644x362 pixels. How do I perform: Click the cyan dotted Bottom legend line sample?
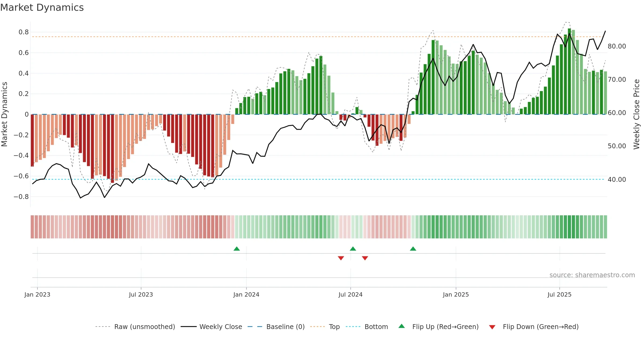(353, 327)
